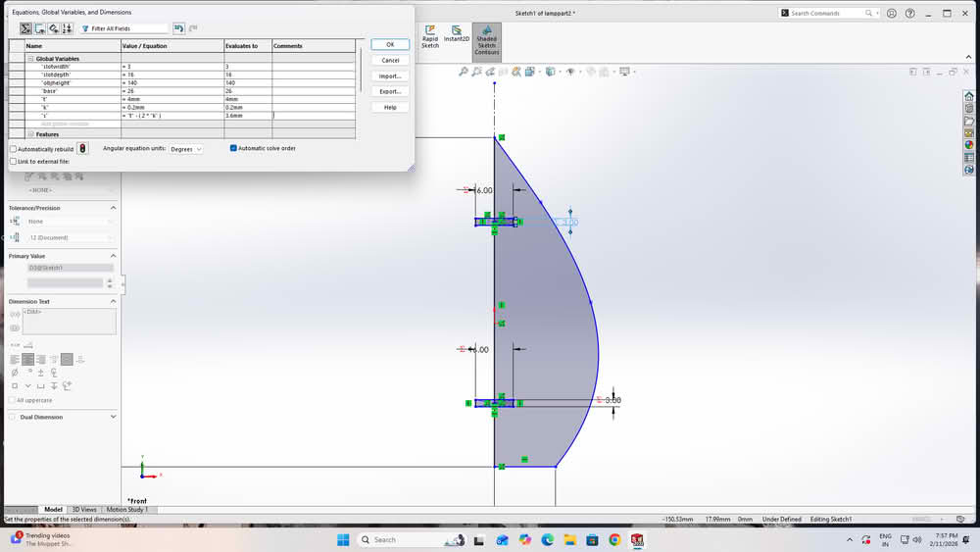This screenshot has width=980, height=552.
Task: Open File Explorer task pane icon
Action: click(969, 121)
